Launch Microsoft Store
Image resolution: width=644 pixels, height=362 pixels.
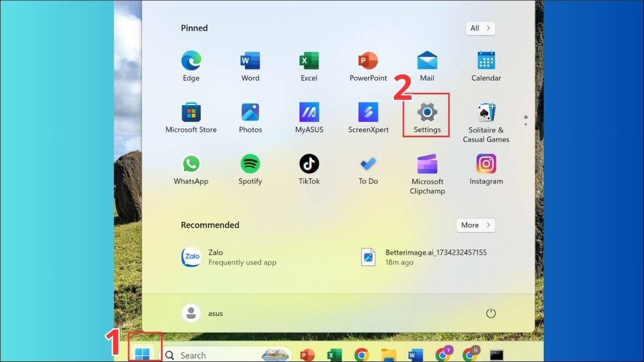click(191, 118)
